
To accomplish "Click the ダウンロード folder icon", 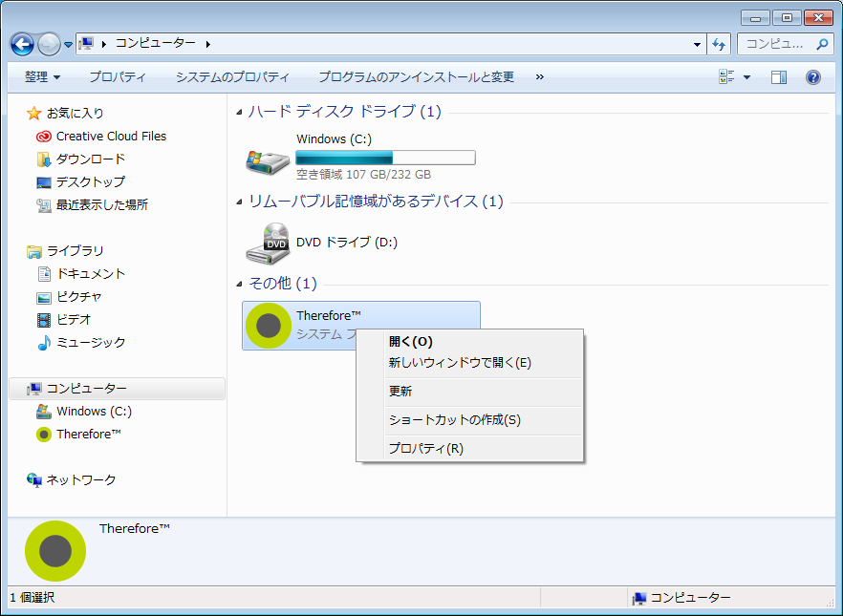I will click(44, 159).
